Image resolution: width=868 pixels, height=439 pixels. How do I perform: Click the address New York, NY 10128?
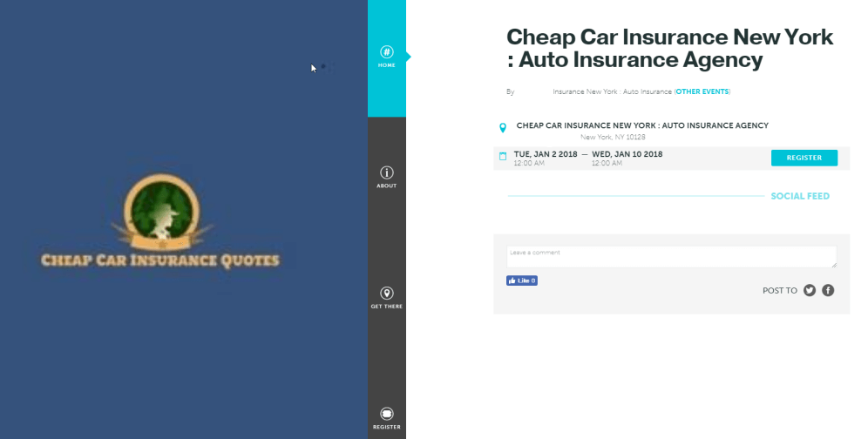tap(613, 138)
